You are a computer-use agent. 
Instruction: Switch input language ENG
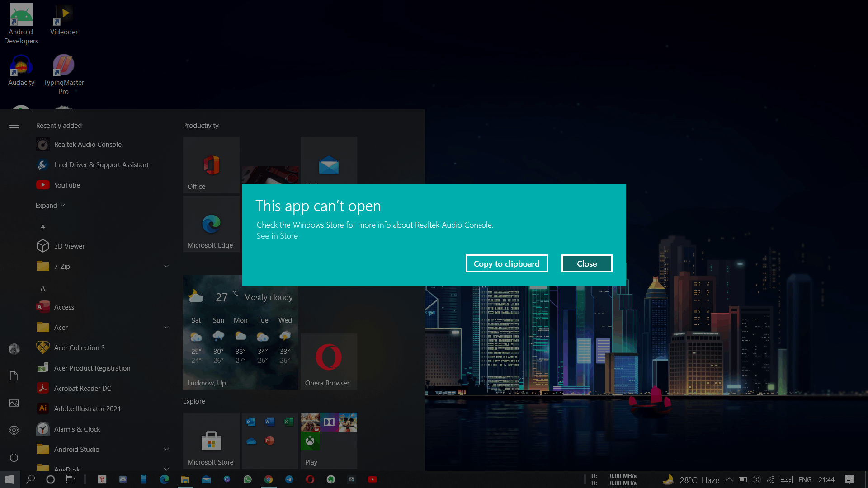805,479
